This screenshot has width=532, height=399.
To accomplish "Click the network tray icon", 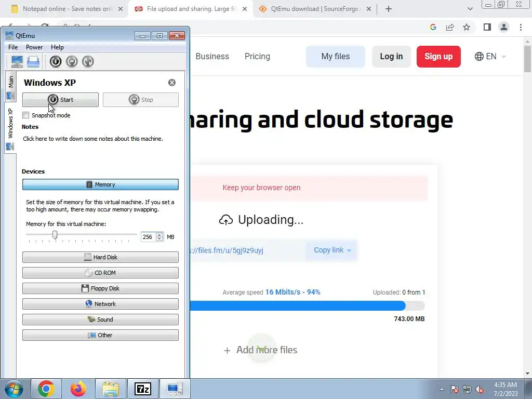I will click(467, 389).
